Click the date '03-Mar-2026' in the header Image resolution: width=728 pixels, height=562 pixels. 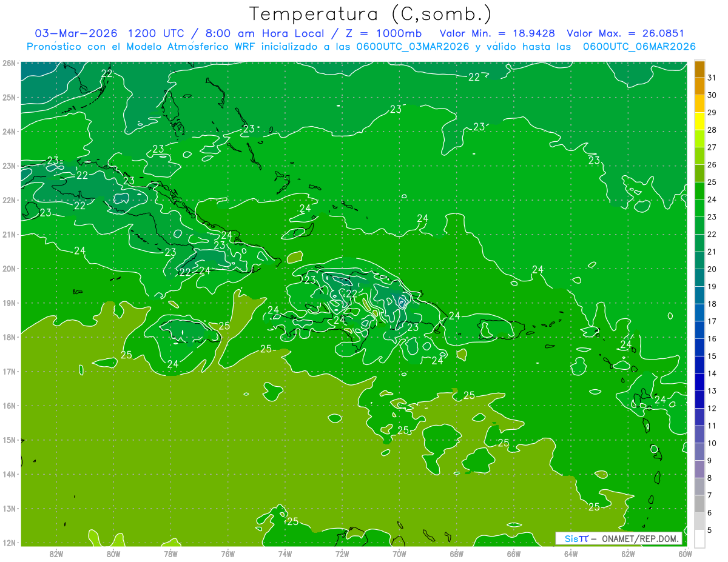pos(76,33)
